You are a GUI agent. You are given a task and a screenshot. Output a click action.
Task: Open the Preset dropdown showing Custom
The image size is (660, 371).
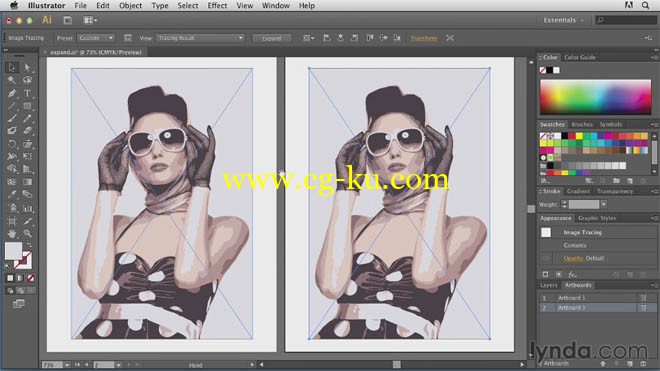click(x=96, y=38)
